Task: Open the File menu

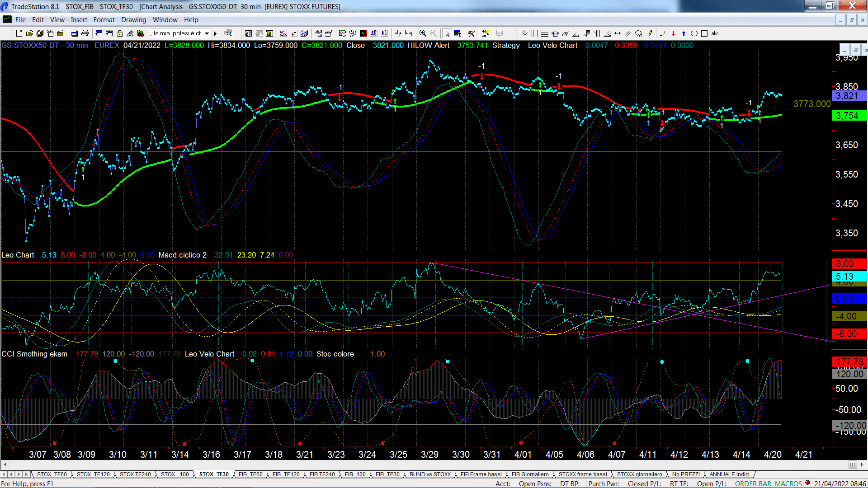Action: 20,20
